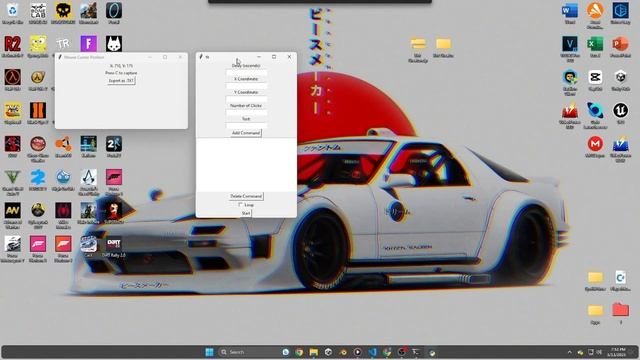Open the Assassin's Creed logo icon
This screenshot has width=640, height=360.
pyautogui.click(x=89, y=180)
